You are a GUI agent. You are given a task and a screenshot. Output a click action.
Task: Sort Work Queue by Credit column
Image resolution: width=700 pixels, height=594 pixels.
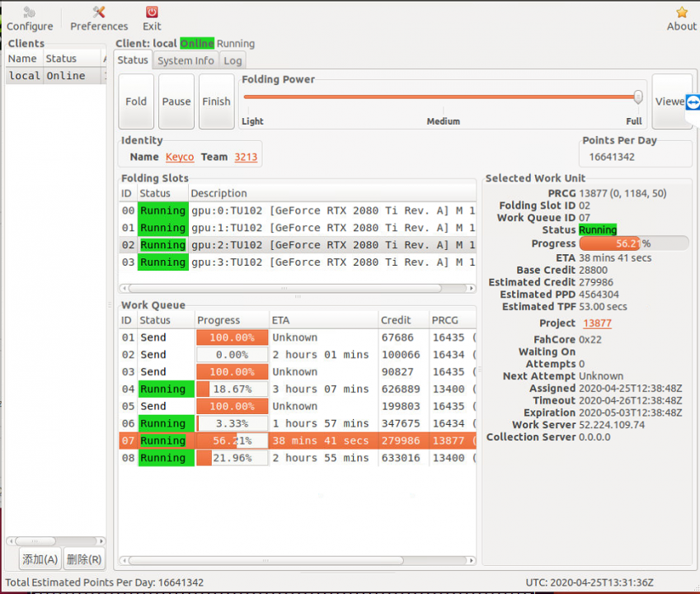(x=403, y=320)
